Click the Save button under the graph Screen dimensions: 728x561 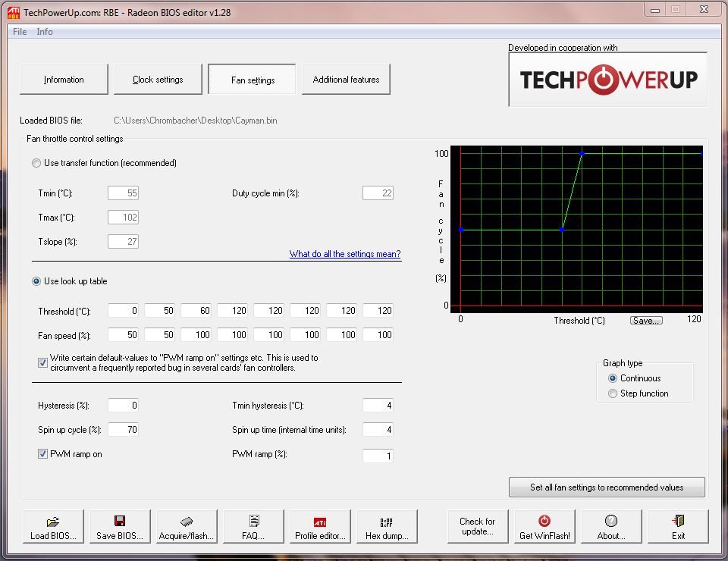[646, 320]
